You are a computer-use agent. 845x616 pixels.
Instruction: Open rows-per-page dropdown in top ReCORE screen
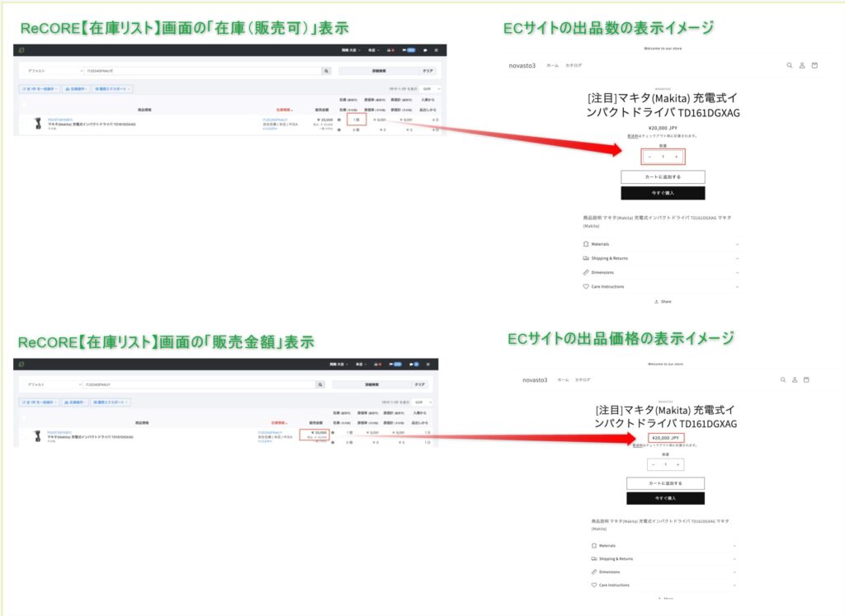point(431,89)
